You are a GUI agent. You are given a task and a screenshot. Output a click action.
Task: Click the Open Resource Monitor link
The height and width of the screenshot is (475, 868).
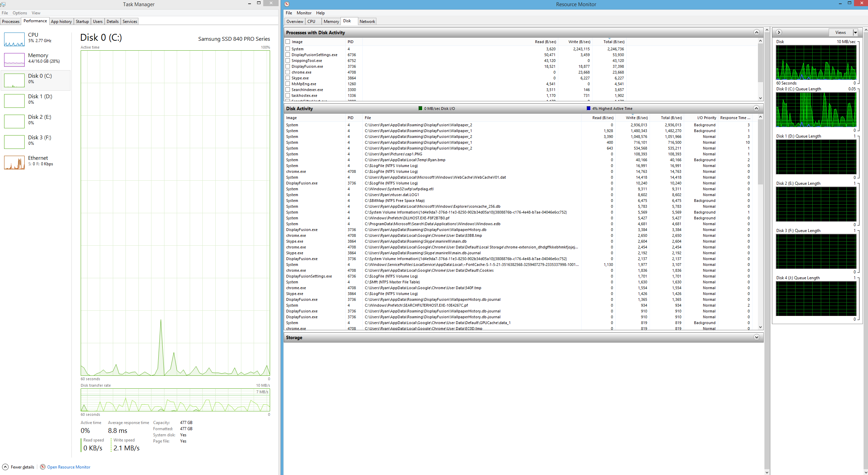(x=69, y=467)
